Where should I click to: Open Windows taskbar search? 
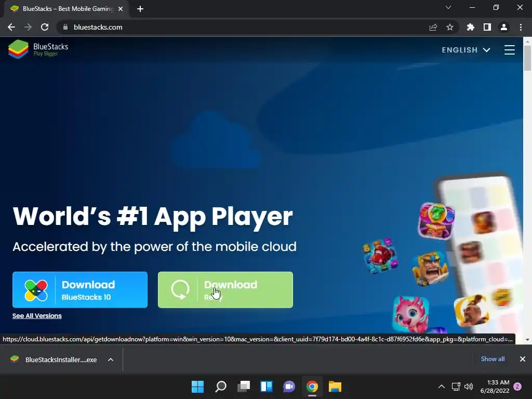pos(220,387)
